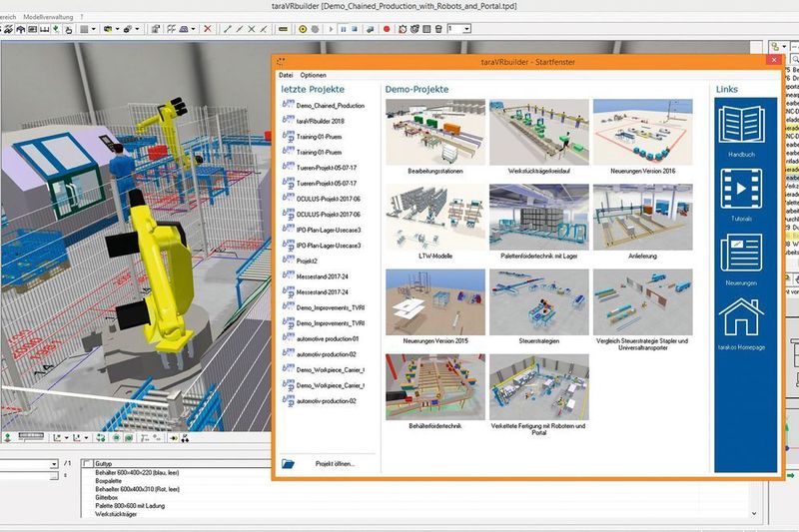Image resolution: width=799 pixels, height=532 pixels.
Task: Select Werkstückträger in the Gutyp list
Action: click(x=116, y=514)
